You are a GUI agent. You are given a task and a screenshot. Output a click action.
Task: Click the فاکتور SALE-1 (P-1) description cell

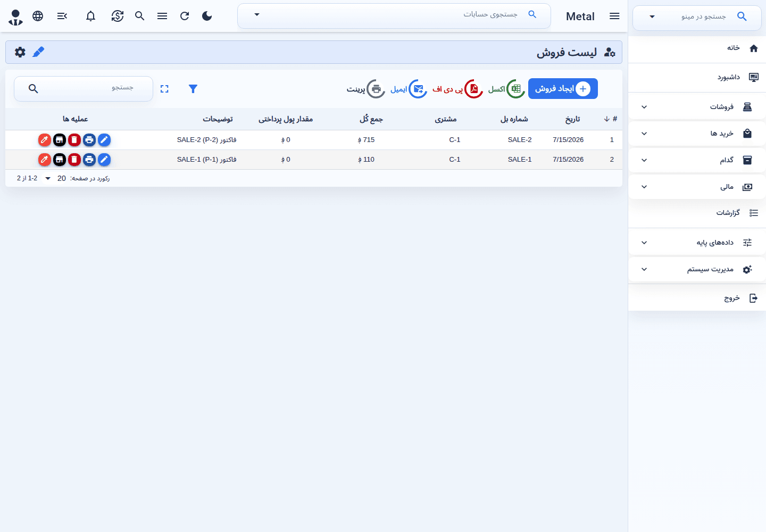[207, 160]
